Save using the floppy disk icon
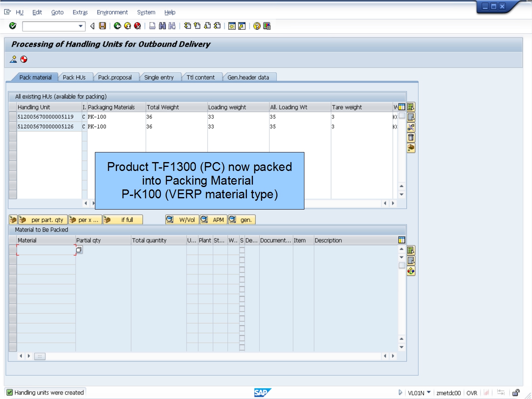The height and width of the screenshot is (399, 532). 103,26
